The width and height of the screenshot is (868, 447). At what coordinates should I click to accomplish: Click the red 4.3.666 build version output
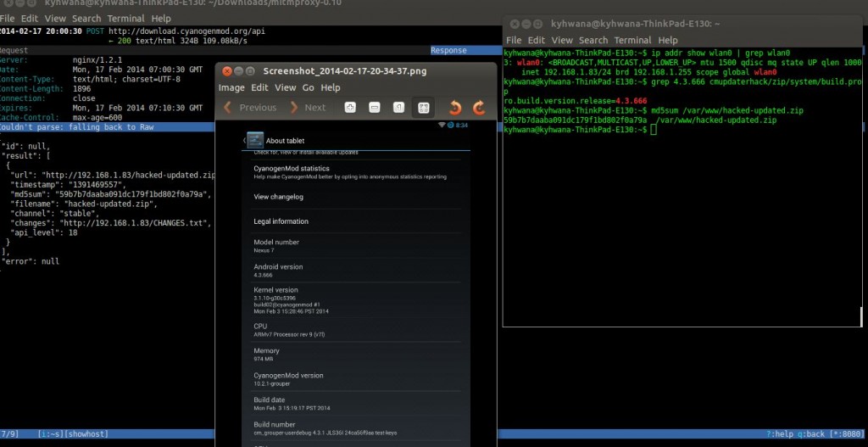[x=631, y=101]
